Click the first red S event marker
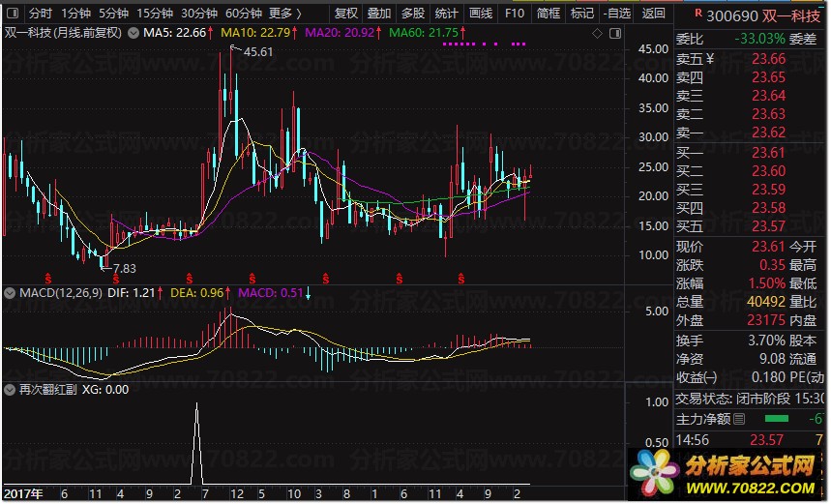The height and width of the screenshot is (504, 831). [x=48, y=279]
